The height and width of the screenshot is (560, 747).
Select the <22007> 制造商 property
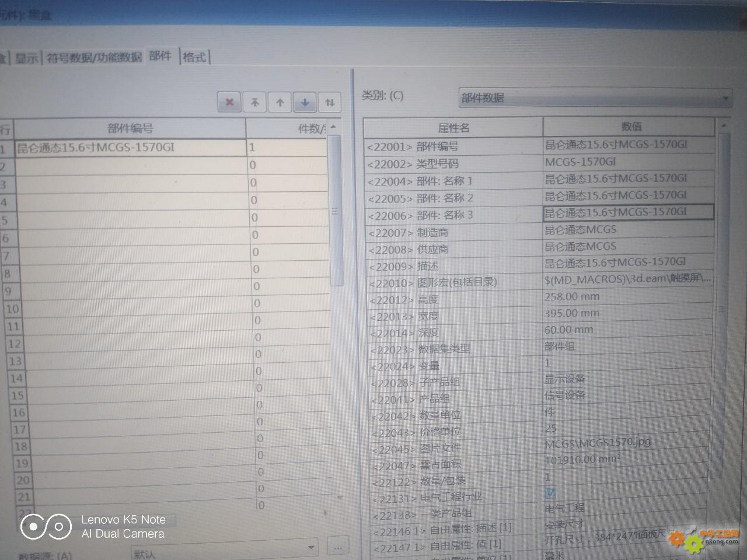[x=454, y=233]
